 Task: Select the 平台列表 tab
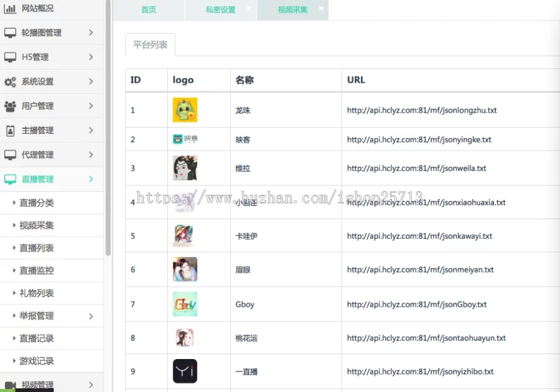pos(150,45)
